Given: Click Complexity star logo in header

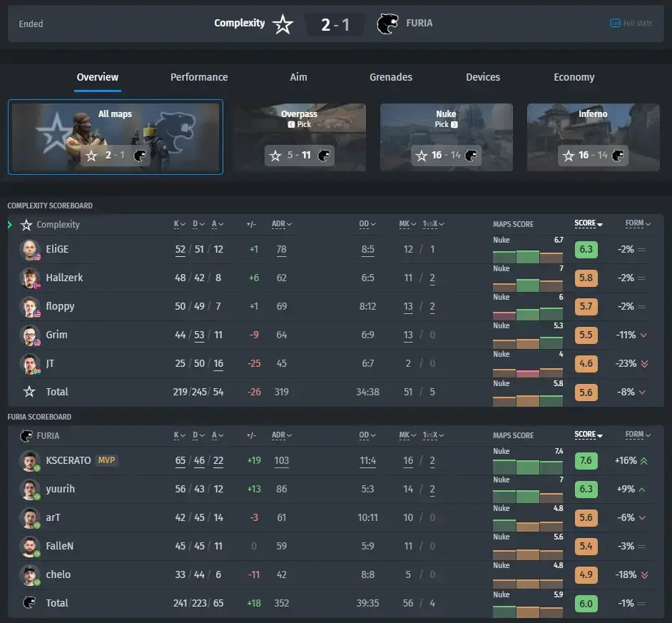Looking at the screenshot, I should (283, 24).
